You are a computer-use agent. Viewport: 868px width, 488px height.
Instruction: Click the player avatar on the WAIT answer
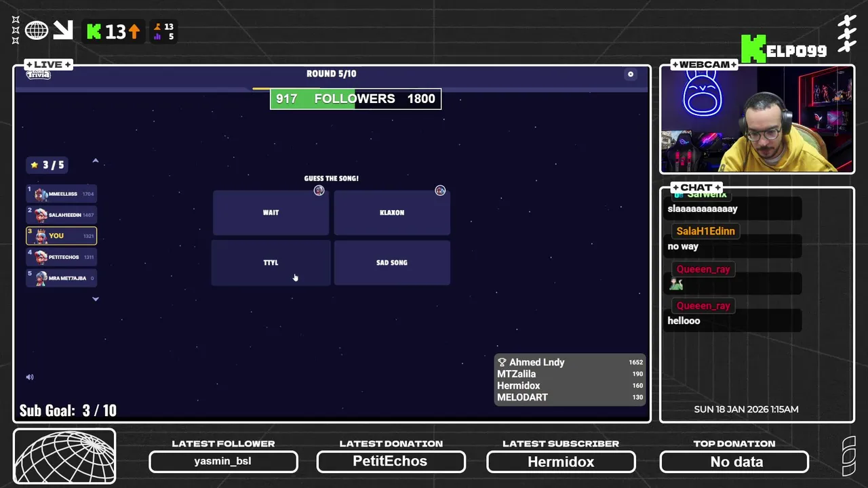pos(319,190)
